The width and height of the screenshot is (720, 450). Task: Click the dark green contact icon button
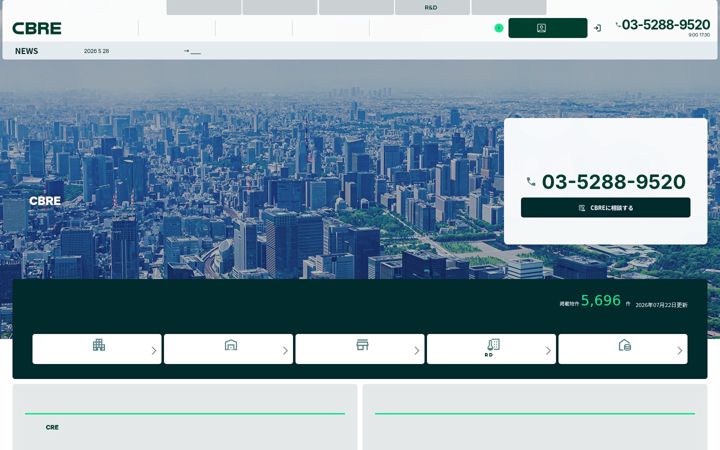tap(547, 28)
